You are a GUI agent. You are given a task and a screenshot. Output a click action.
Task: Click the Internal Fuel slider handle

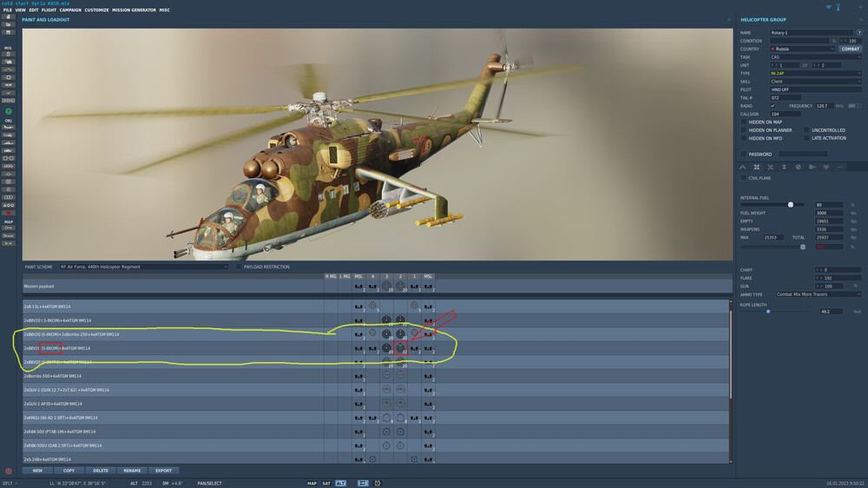(x=791, y=204)
